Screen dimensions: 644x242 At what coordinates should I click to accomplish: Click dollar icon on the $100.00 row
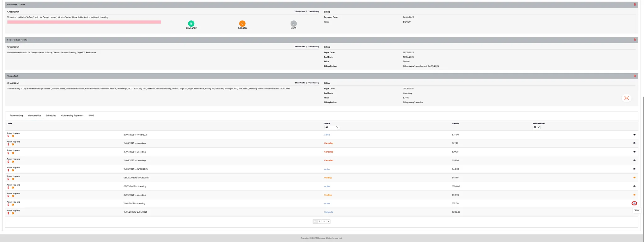pyautogui.click(x=8, y=188)
